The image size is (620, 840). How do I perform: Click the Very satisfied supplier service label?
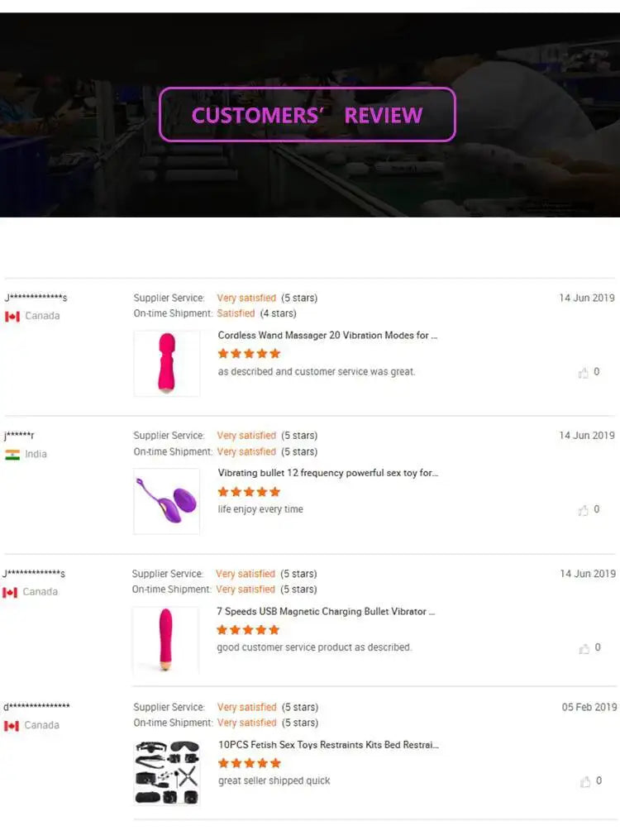(246, 298)
